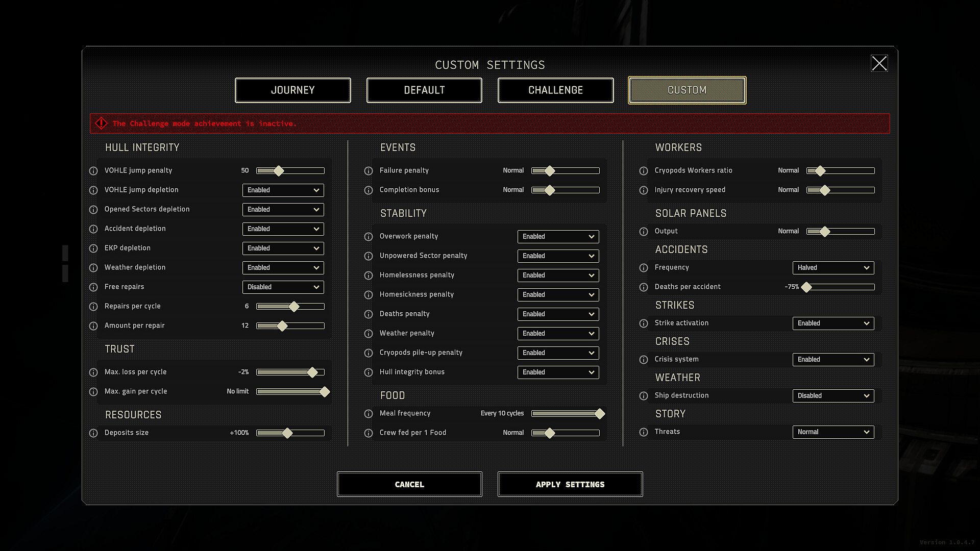Click info icon next to Overwork penalty
980x551 pixels.
pyautogui.click(x=369, y=237)
